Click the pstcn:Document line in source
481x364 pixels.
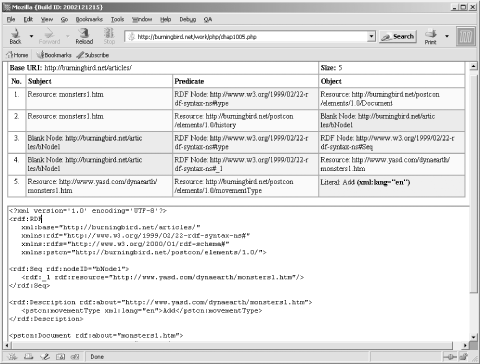tap(96, 335)
